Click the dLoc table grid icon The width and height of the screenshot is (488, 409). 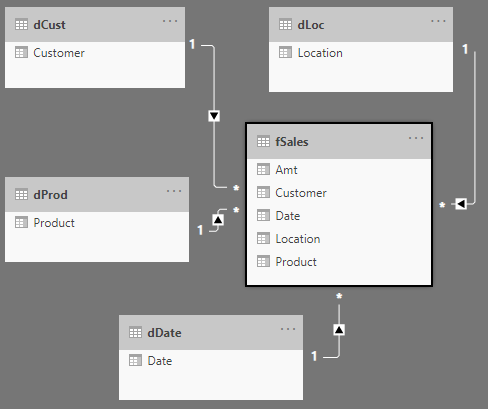coord(285,25)
